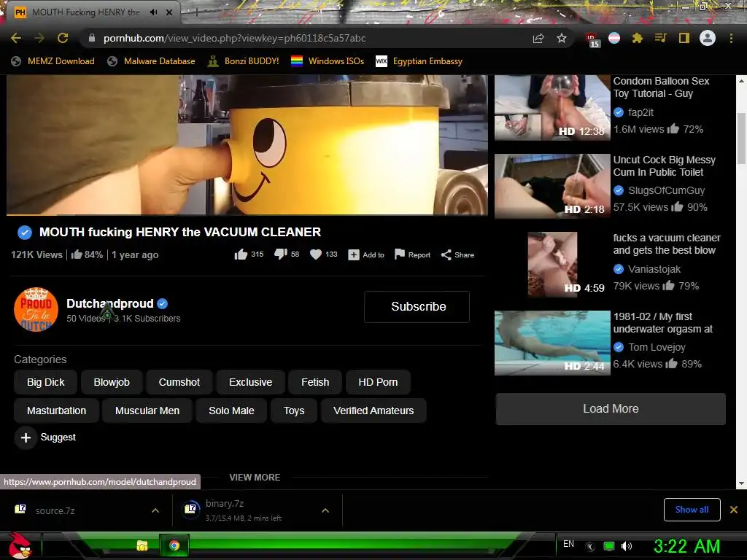Toggle the browser side panel icon
747x560 pixels.
(x=684, y=38)
